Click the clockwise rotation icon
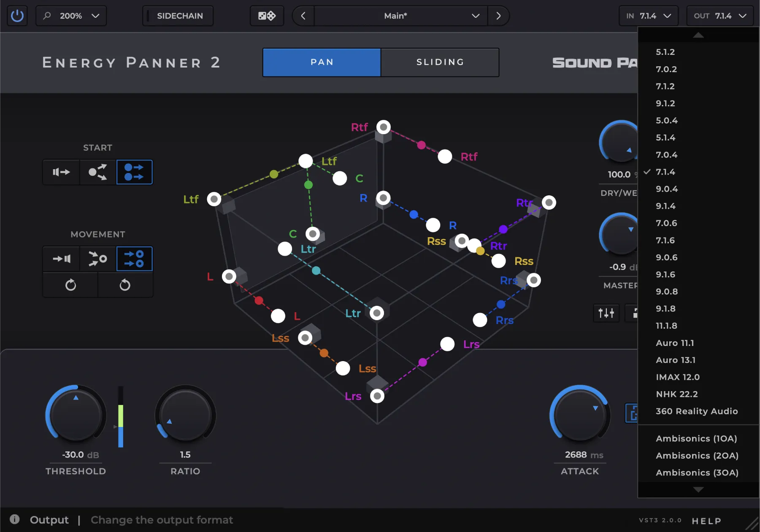Screen dimensions: 760x532 tap(70, 285)
